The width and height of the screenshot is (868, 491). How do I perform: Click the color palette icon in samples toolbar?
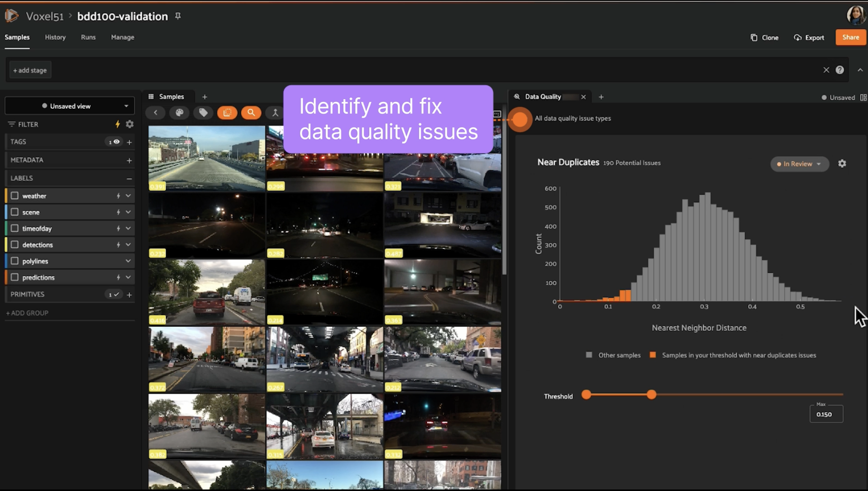[179, 113]
